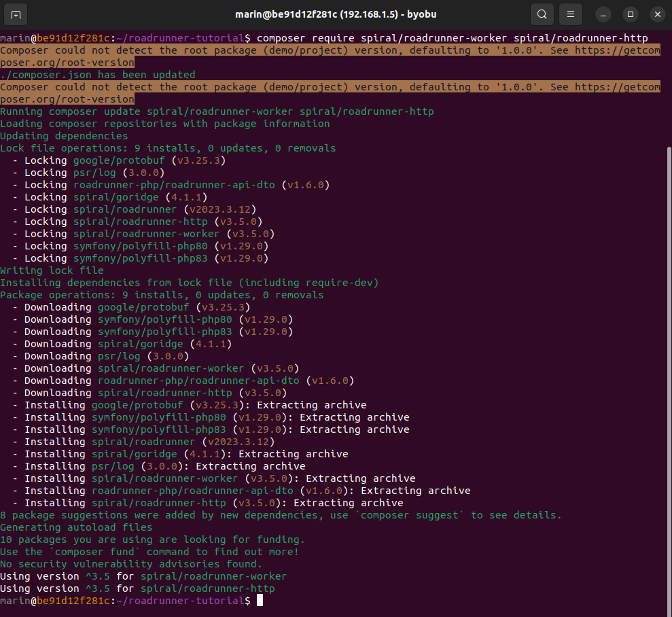Click 'Downloading spiral/roadrunner-worker' line
This screenshot has width=672, height=617.
tap(156, 368)
